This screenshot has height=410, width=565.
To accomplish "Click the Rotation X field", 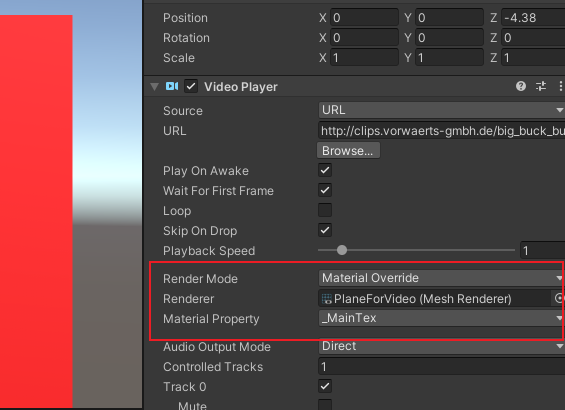I will click(364, 37).
